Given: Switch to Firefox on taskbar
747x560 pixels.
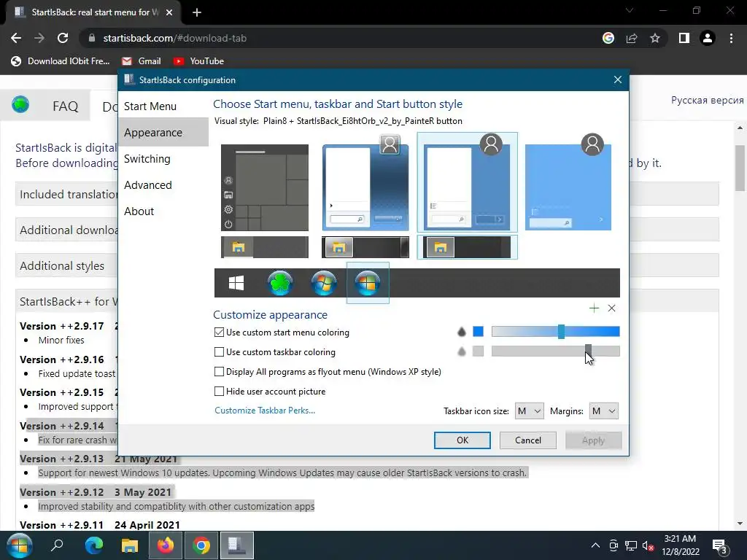Looking at the screenshot, I should click(x=166, y=545).
